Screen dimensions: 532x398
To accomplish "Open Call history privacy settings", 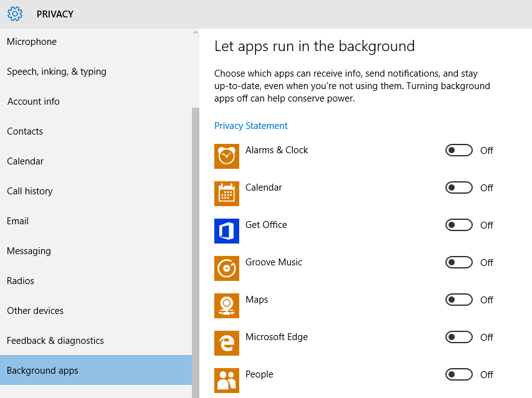I will 30,191.
